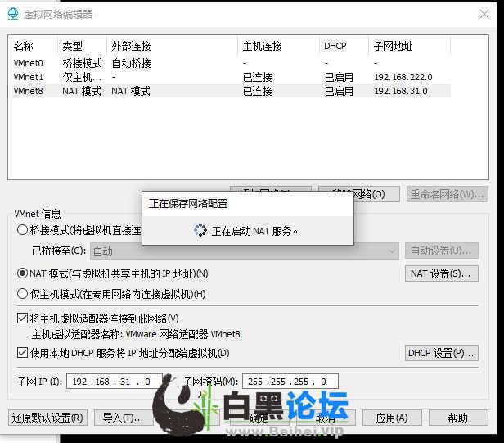The width and height of the screenshot is (504, 443).
Task: Toggle 使用本地 DHCP 服务 checkbox
Action: pyautogui.click(x=23, y=353)
